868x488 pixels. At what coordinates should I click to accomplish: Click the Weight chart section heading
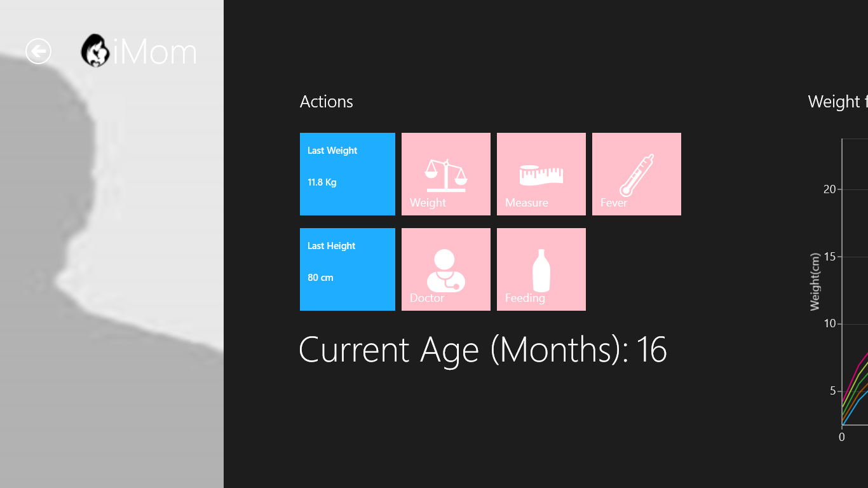click(837, 102)
